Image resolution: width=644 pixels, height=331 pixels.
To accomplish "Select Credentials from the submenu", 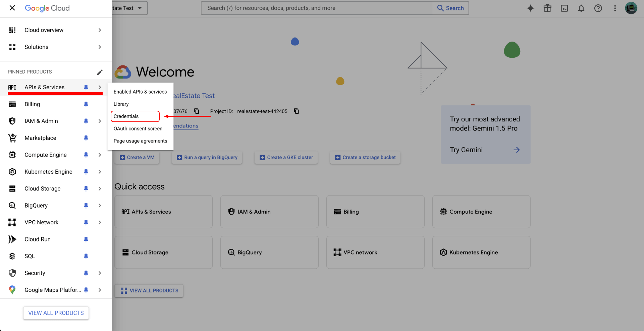I will click(x=126, y=116).
